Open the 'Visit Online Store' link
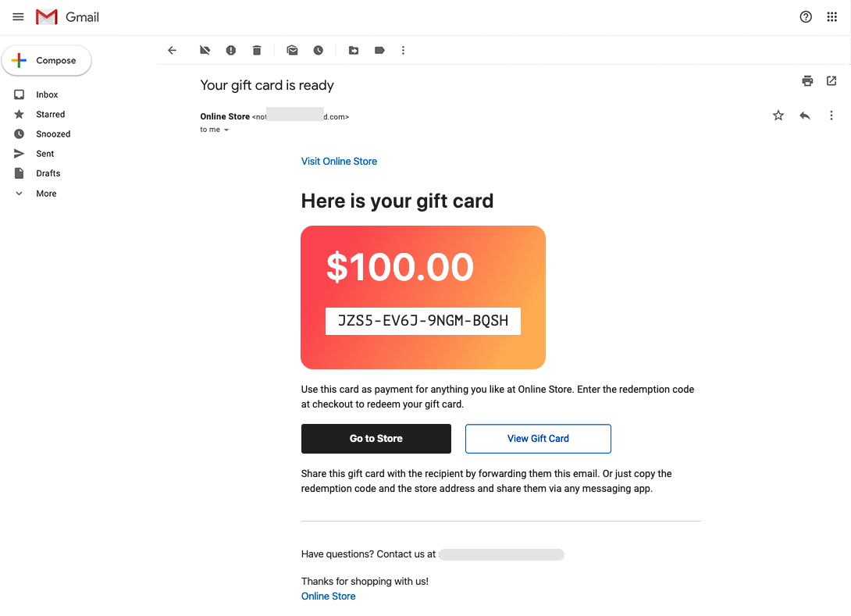The width and height of the screenshot is (851, 616). (x=339, y=161)
